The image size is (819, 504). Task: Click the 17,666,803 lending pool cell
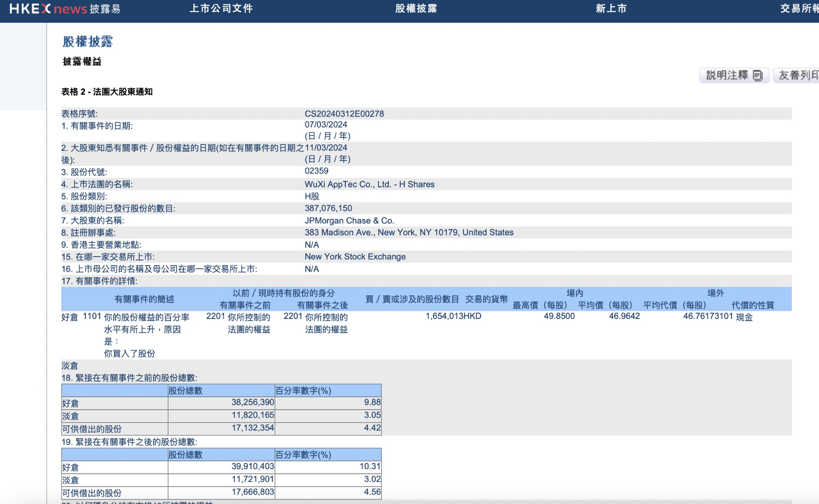252,492
